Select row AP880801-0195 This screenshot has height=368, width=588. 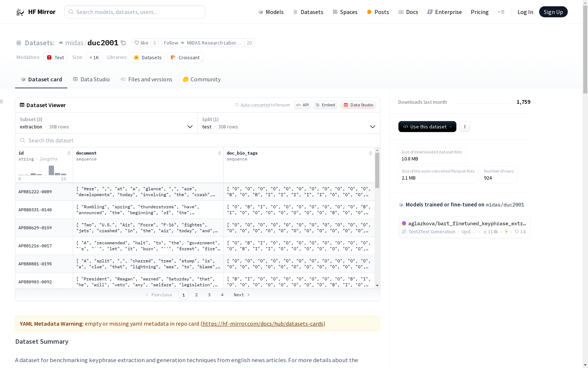tap(195, 264)
